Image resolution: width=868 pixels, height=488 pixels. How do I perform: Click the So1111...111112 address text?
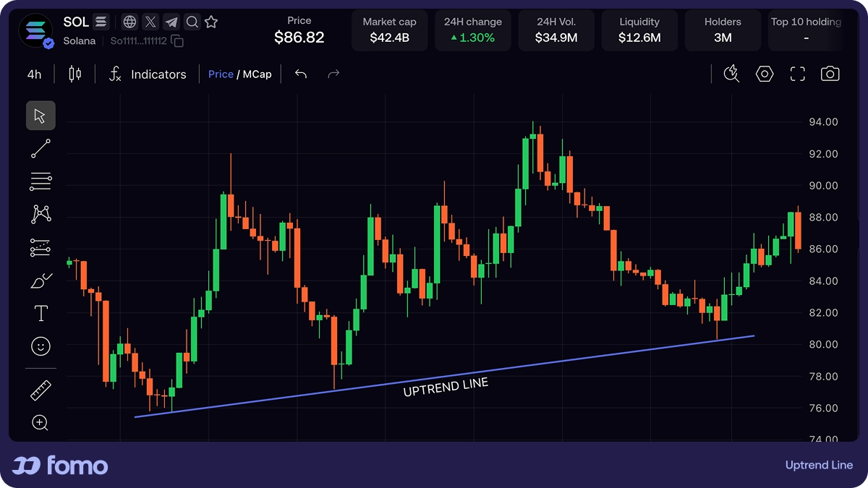point(139,41)
